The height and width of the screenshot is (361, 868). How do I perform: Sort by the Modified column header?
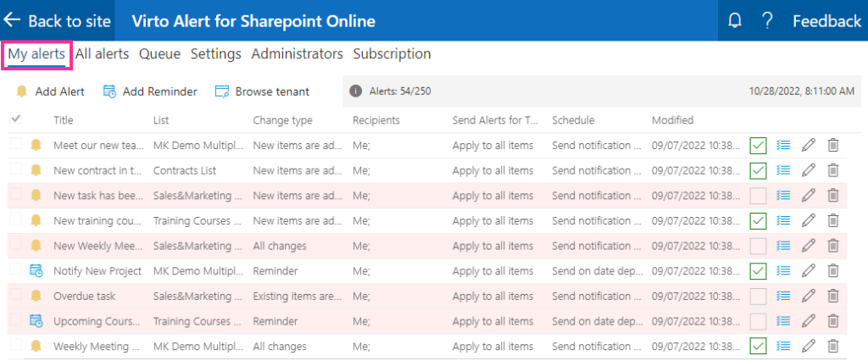[x=672, y=120]
